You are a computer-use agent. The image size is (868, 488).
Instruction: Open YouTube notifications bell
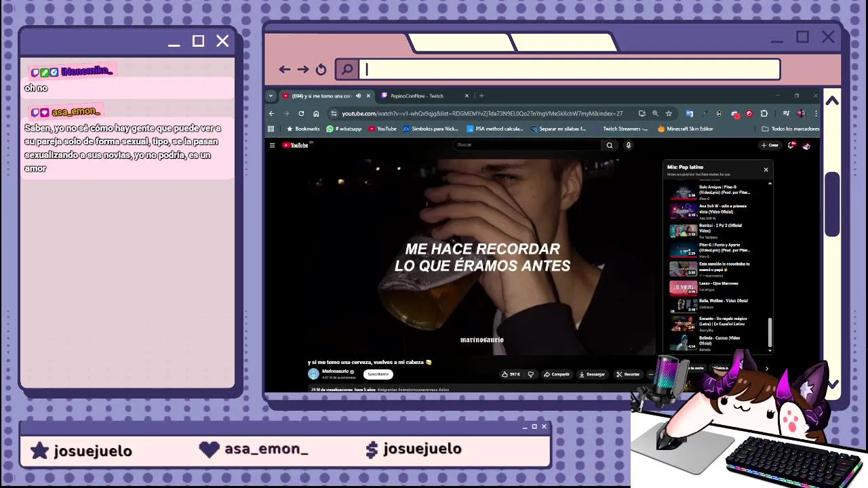click(791, 145)
